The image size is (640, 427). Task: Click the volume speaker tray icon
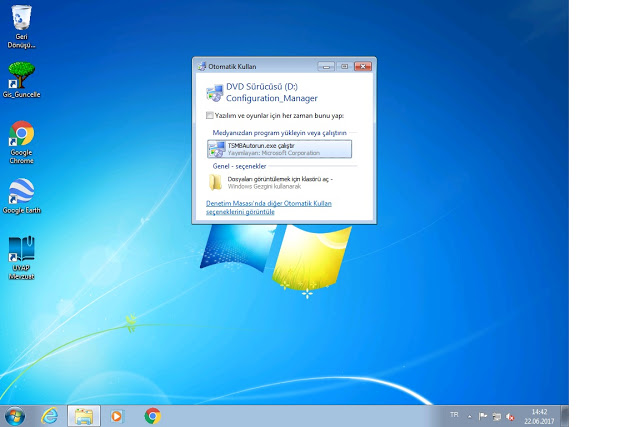tap(512, 414)
